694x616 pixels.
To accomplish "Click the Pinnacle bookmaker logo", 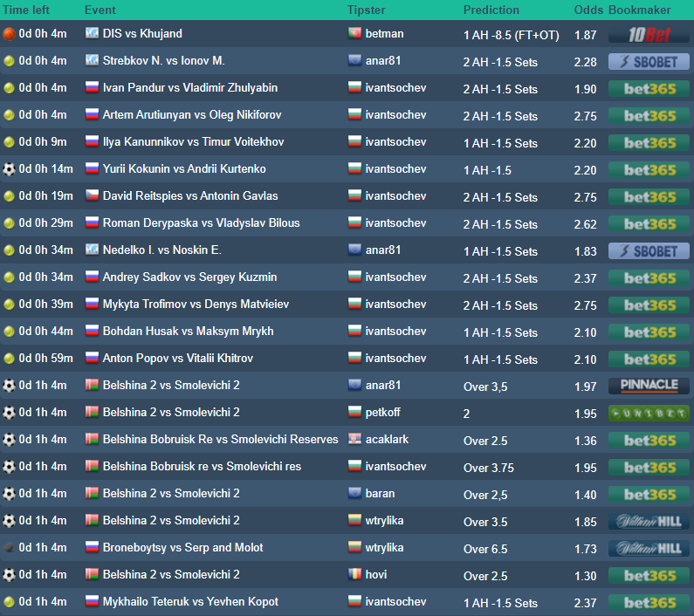I will tap(649, 386).
